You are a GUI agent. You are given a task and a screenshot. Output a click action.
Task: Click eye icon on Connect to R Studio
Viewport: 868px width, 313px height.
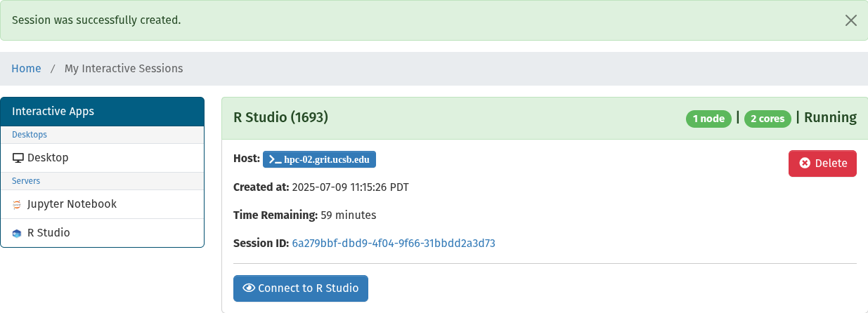(248, 288)
